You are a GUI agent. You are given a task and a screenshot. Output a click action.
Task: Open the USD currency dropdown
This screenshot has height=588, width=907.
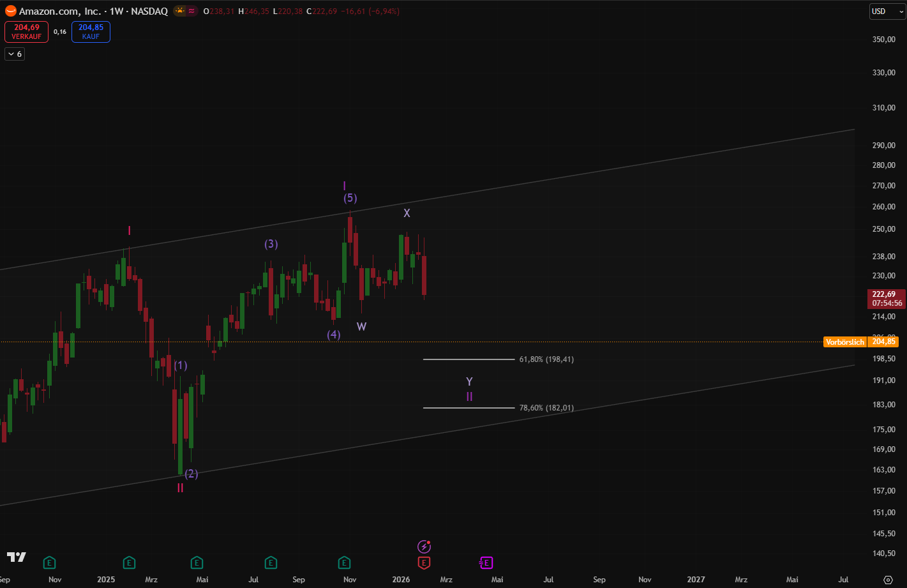pyautogui.click(x=887, y=11)
